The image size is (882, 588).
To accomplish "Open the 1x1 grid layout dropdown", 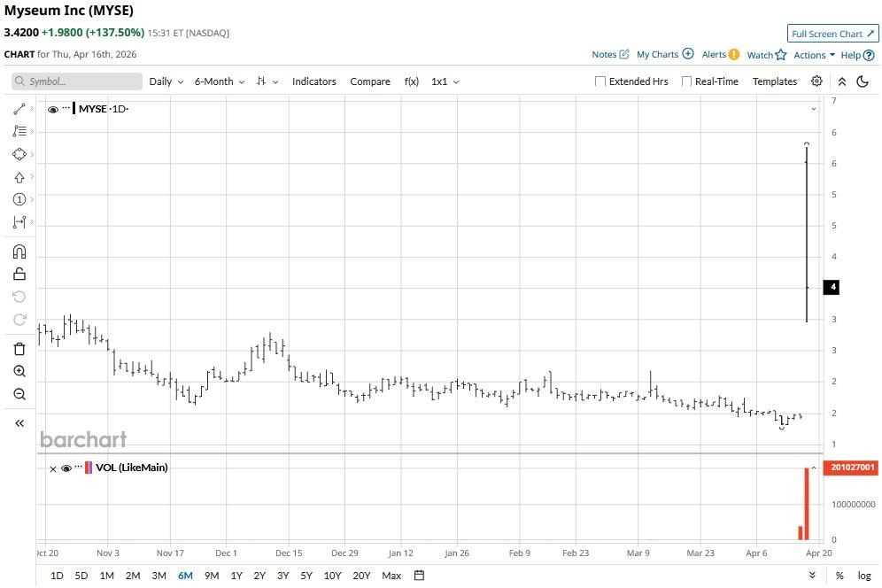I will (x=445, y=81).
